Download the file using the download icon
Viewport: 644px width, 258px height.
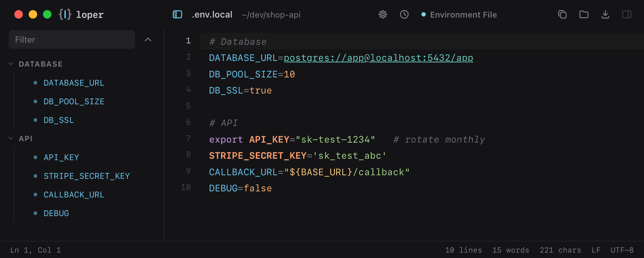pyautogui.click(x=605, y=14)
